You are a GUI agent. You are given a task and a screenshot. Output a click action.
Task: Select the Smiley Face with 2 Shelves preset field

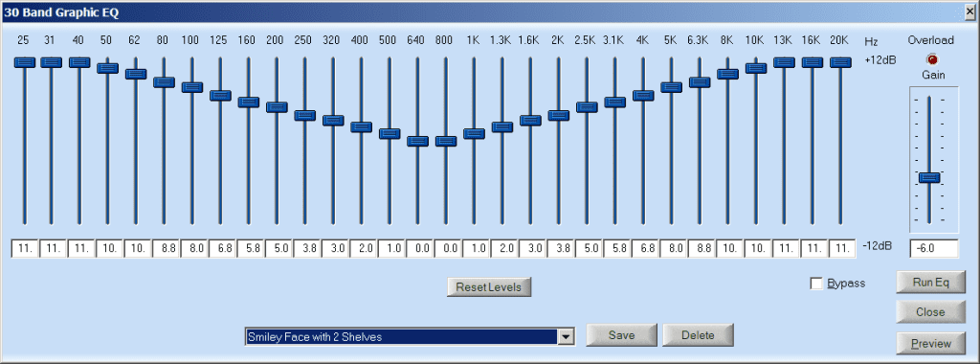click(x=402, y=336)
